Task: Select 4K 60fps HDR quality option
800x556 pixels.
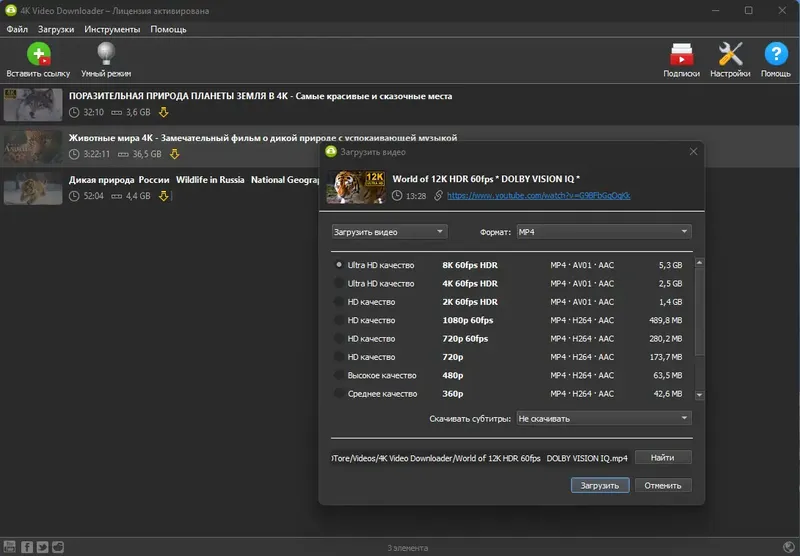Action: [339, 283]
